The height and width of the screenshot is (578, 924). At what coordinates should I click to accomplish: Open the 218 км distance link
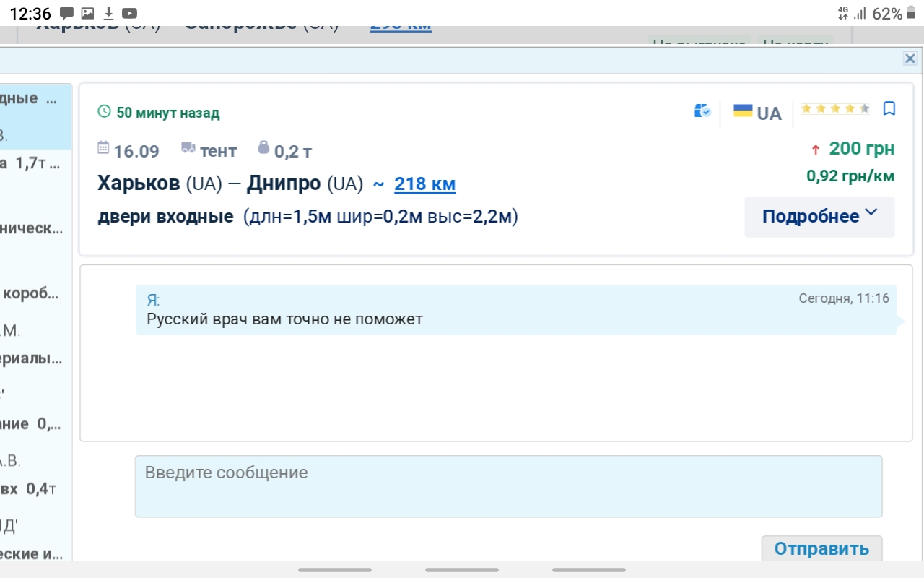[424, 184]
